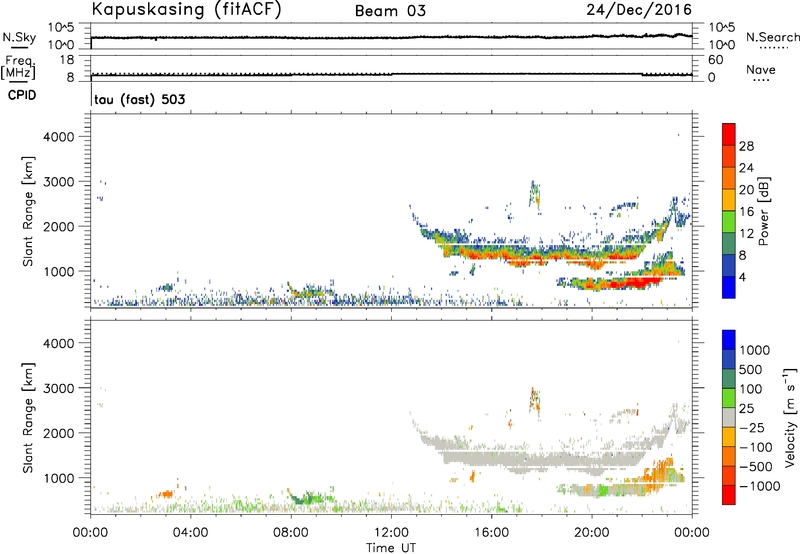Click the '16' power scale value
The height and width of the screenshot is (554, 800).
click(746, 212)
